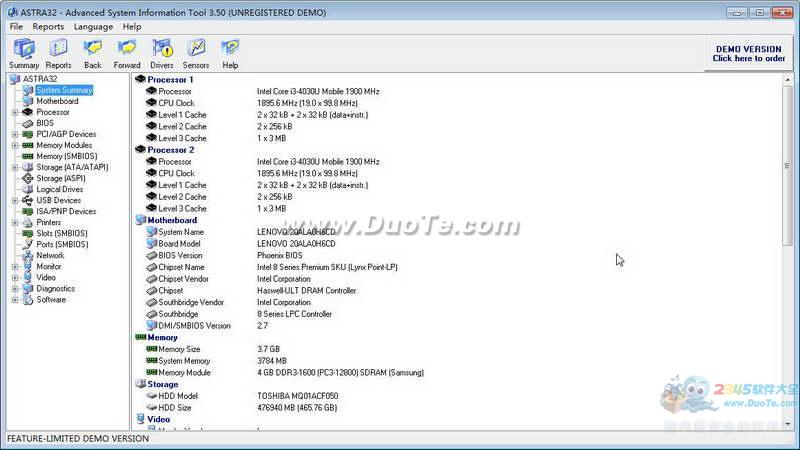The width and height of the screenshot is (800, 450).
Task: Open the Summary toolbar icon
Action: pyautogui.click(x=24, y=54)
